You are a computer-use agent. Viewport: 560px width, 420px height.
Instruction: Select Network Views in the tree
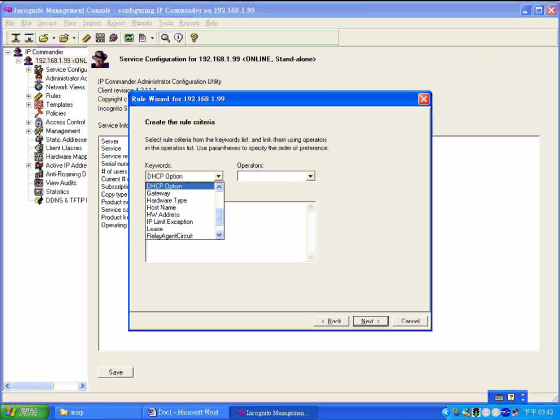[x=65, y=87]
